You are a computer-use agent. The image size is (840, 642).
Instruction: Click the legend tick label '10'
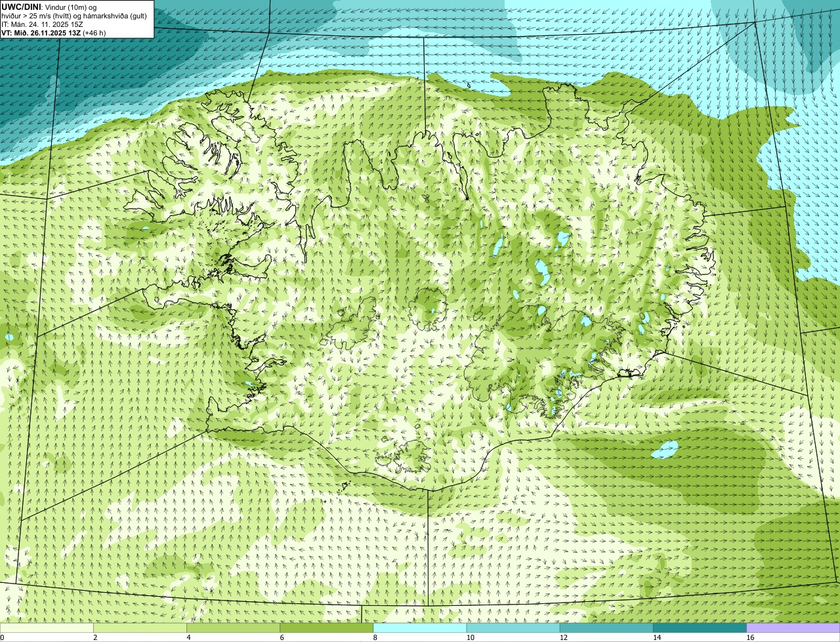(471, 637)
